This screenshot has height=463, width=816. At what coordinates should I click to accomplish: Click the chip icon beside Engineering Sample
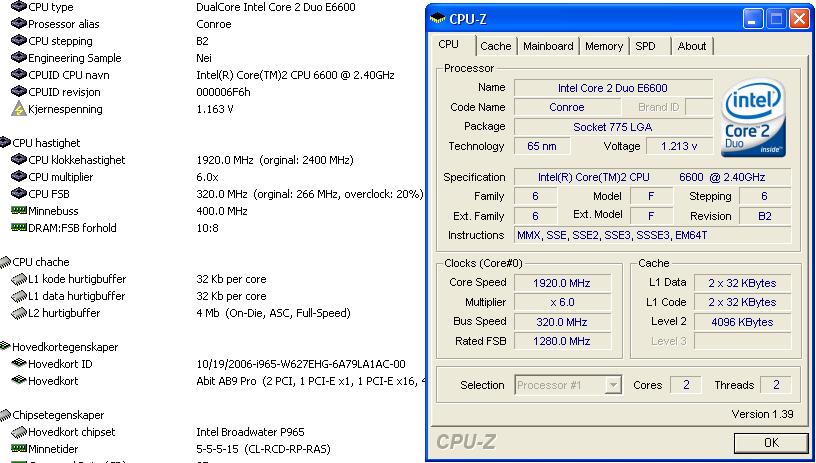pyautogui.click(x=19, y=58)
